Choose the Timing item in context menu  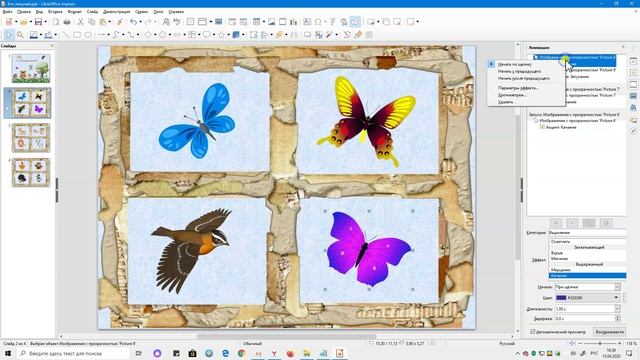click(x=513, y=95)
